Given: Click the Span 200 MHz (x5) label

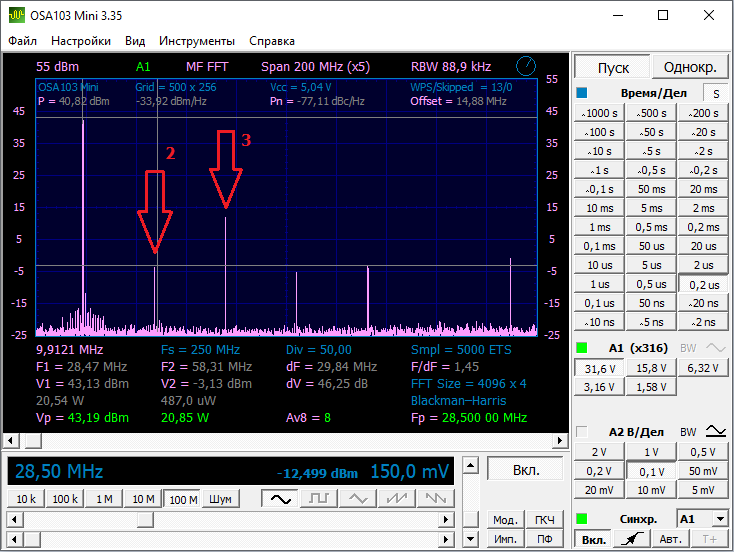Looking at the screenshot, I should point(316,66).
